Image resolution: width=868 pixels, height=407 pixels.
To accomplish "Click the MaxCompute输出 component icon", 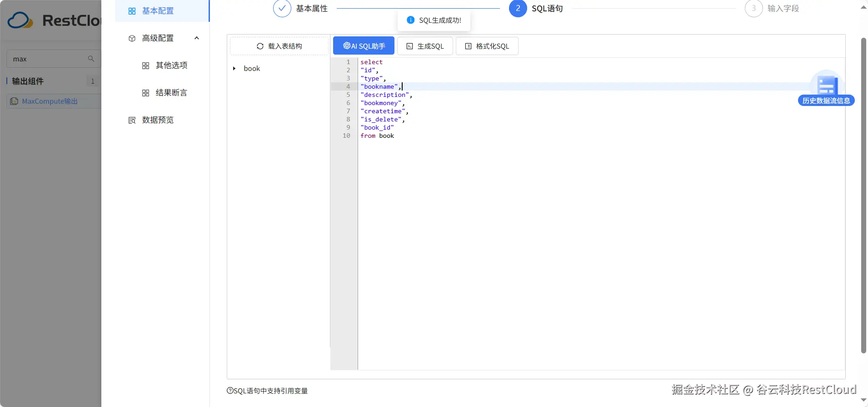I will pyautogui.click(x=14, y=101).
